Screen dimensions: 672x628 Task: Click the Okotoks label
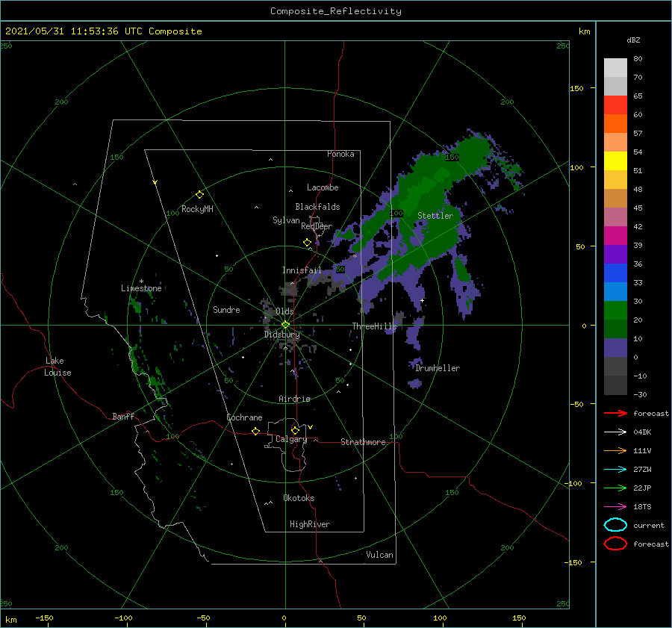(x=299, y=498)
